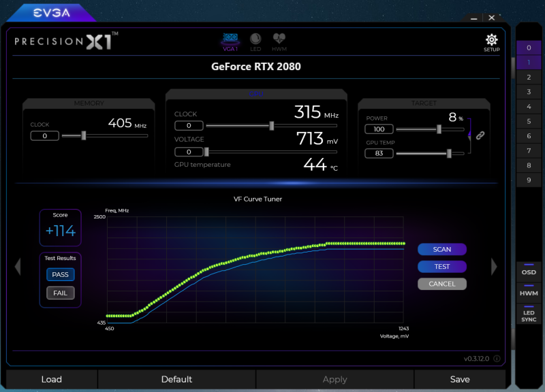Select profile slot 3
Image resolution: width=545 pixels, height=392 pixels.
[x=529, y=92]
